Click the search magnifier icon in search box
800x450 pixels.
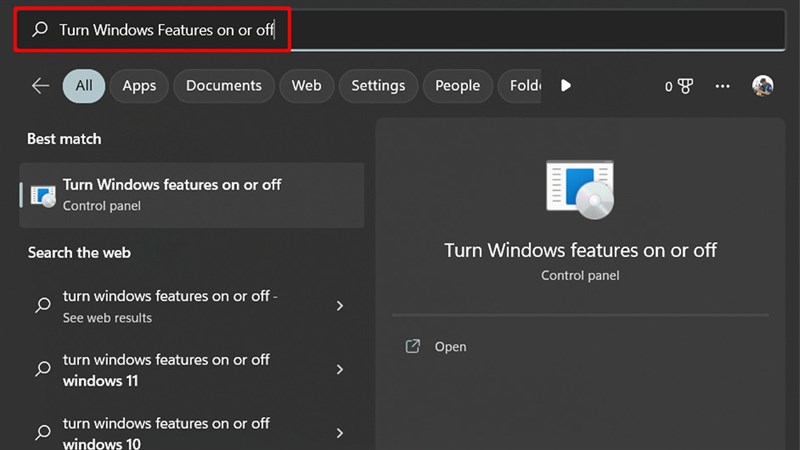coord(40,29)
